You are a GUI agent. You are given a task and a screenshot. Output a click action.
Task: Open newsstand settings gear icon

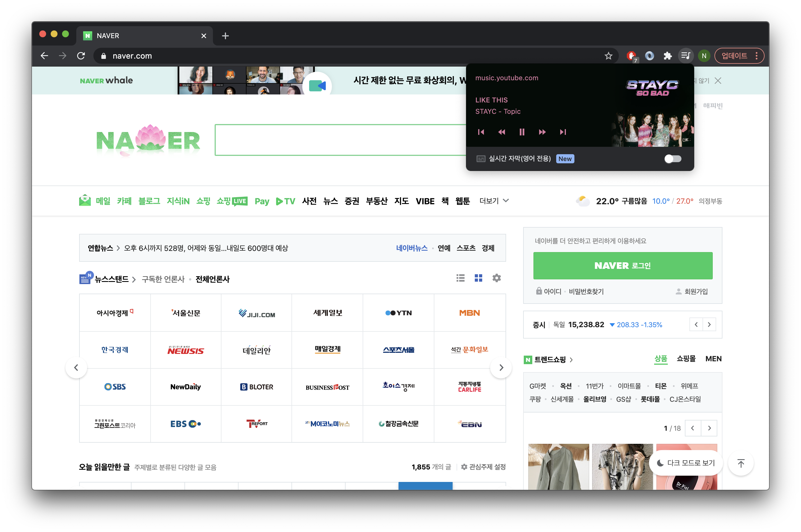pos(496,278)
